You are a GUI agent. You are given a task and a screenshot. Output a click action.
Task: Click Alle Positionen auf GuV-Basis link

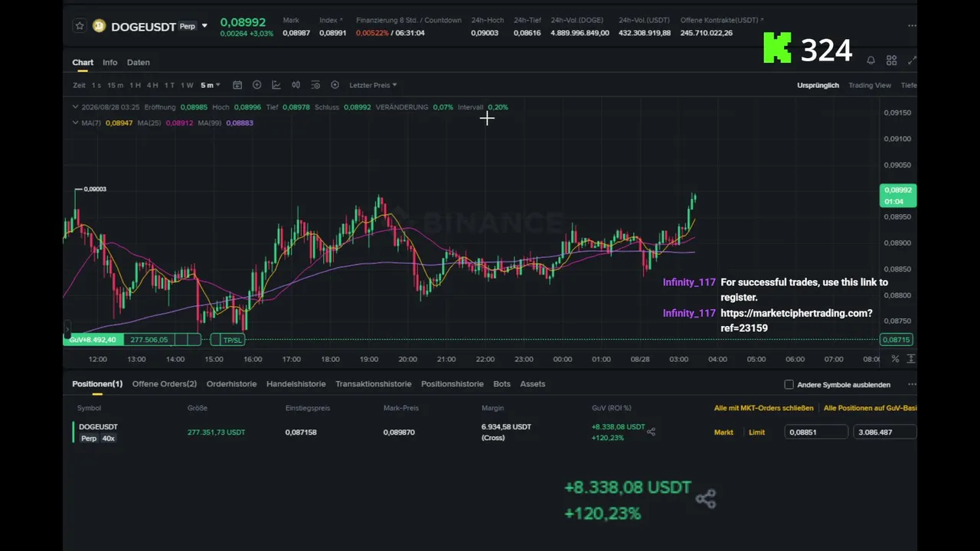(871, 408)
